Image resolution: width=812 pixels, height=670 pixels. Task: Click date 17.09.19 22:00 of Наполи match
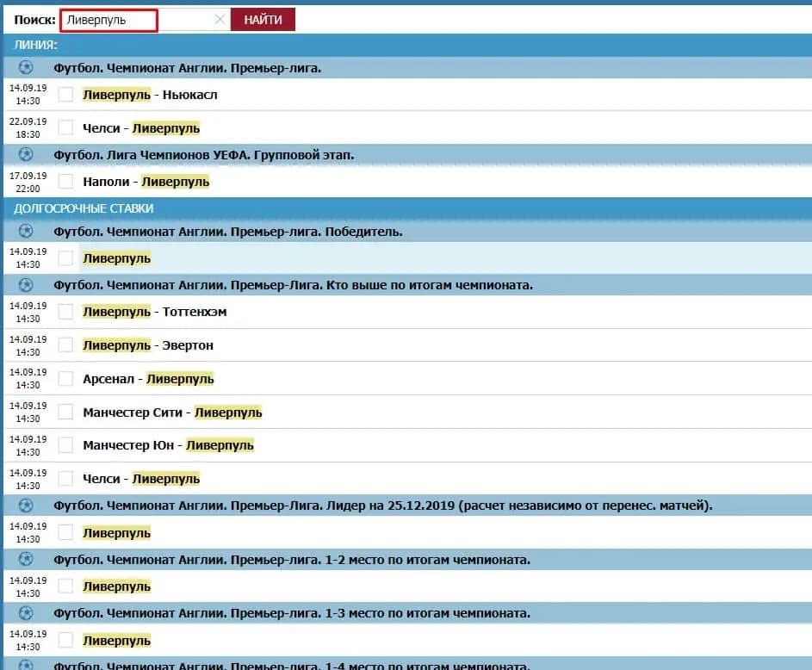[x=28, y=182]
